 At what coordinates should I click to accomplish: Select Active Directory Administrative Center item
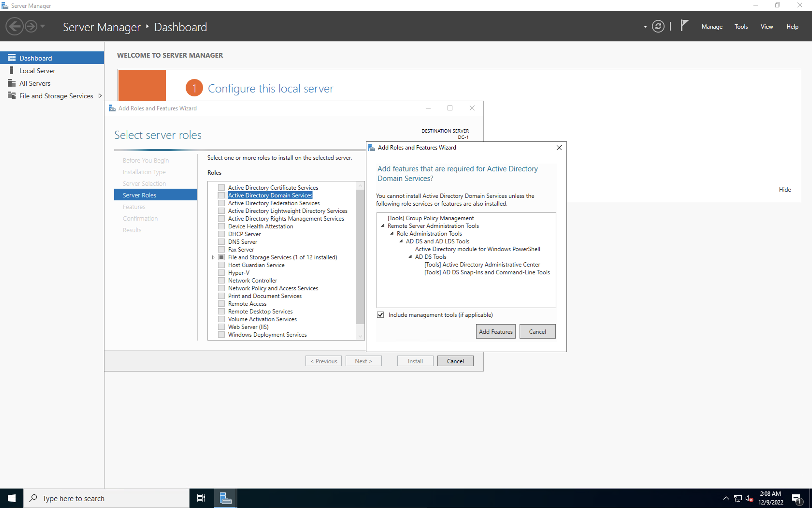click(x=482, y=264)
